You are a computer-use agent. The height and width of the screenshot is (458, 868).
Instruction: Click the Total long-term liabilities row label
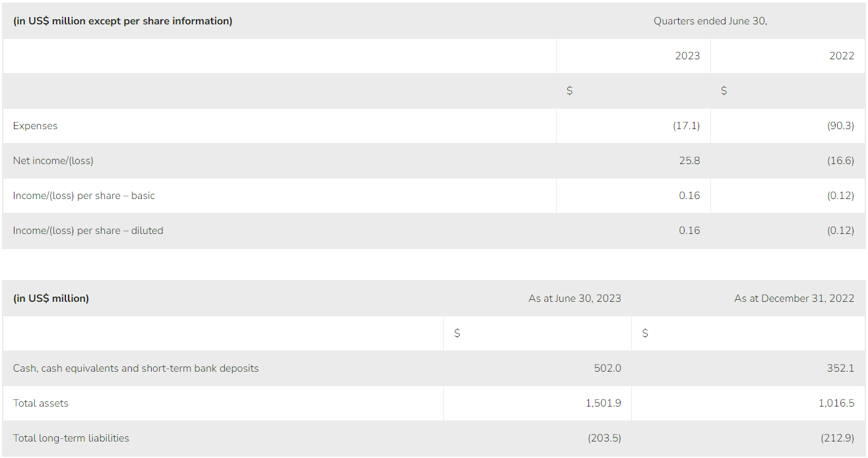[71, 438]
